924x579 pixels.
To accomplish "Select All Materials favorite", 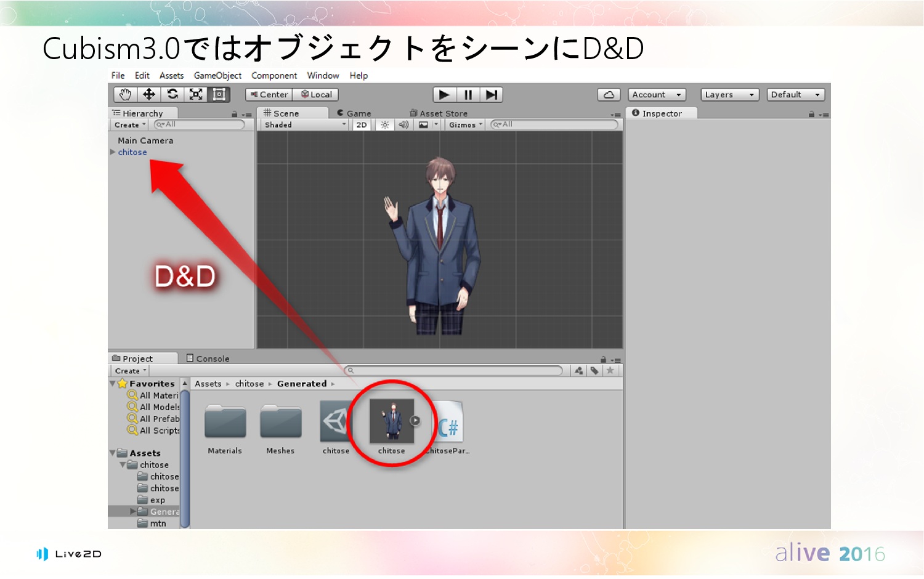I will pyautogui.click(x=153, y=395).
